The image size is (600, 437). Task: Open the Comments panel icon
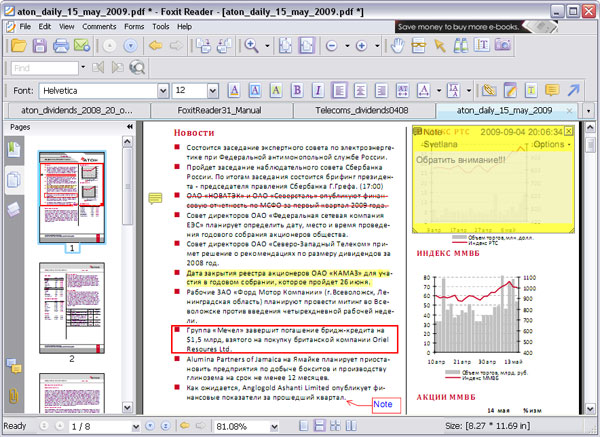(14, 366)
